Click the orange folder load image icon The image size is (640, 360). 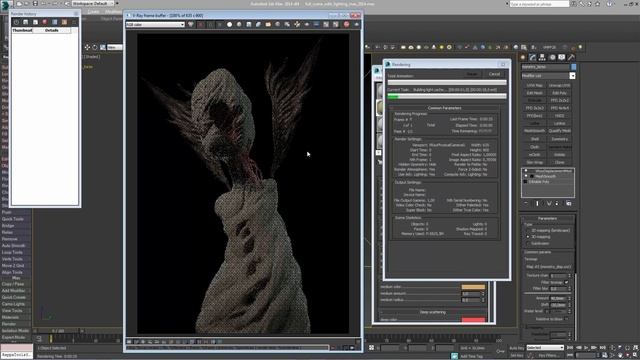pos(268,24)
